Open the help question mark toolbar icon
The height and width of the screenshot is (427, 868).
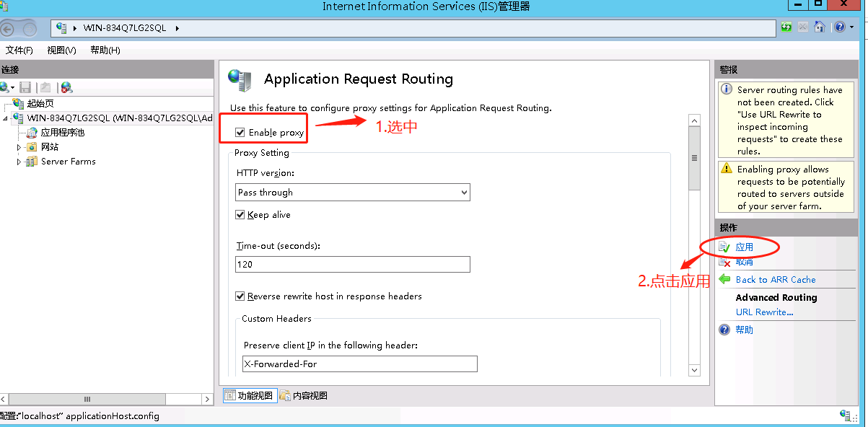(839, 27)
